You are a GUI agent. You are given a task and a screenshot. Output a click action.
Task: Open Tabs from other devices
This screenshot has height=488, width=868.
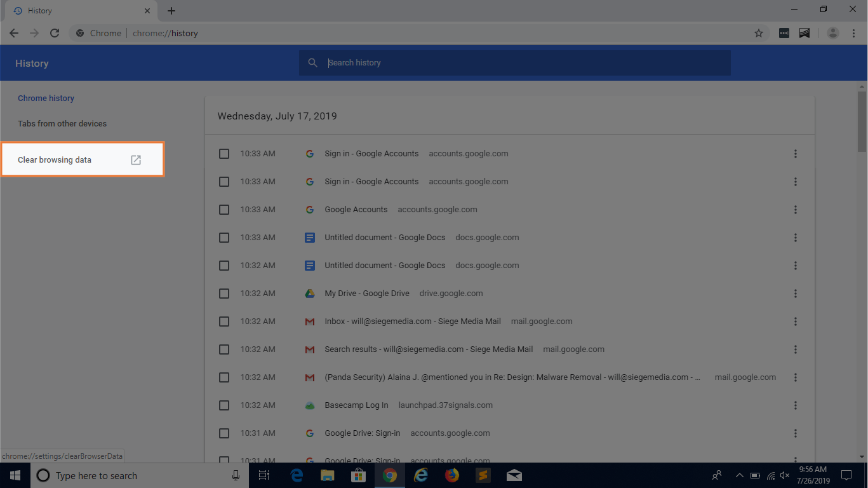(62, 124)
